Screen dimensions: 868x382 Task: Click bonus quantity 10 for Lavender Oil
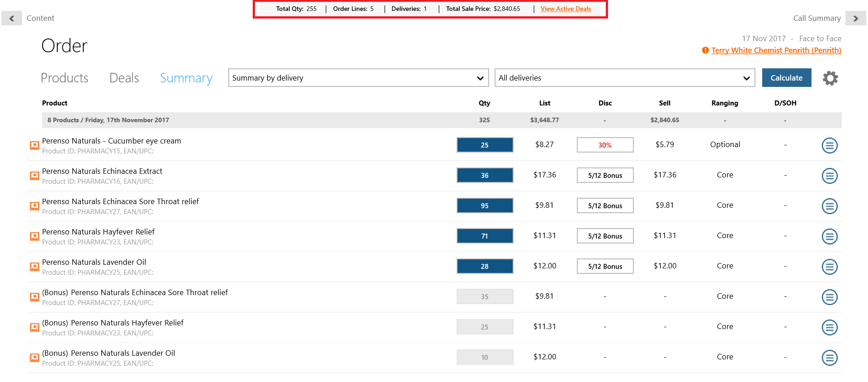[x=485, y=357]
